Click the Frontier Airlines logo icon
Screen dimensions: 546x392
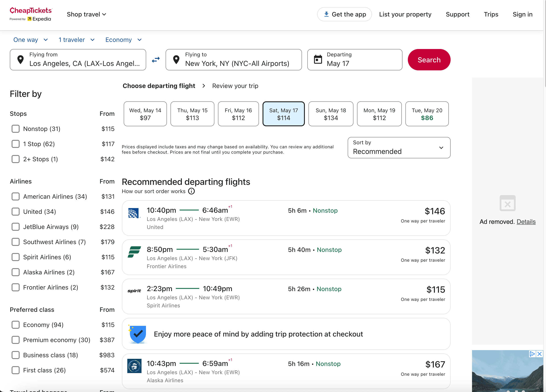pos(134,252)
